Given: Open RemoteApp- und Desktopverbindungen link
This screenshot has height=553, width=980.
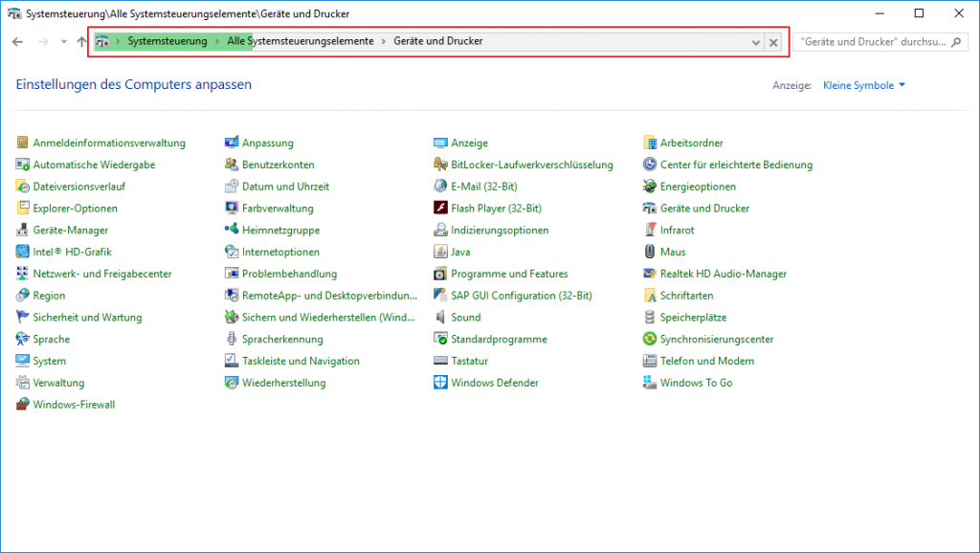Looking at the screenshot, I should click(329, 296).
